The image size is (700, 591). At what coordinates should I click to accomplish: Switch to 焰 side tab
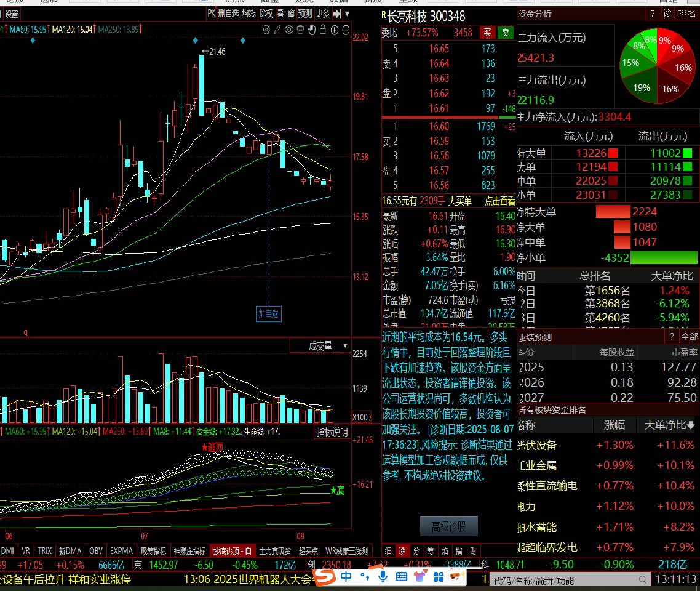(x=445, y=551)
